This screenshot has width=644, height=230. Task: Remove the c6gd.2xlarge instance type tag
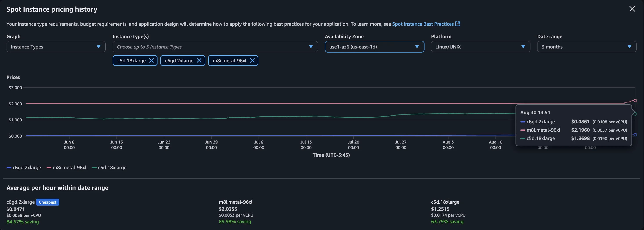tap(199, 60)
